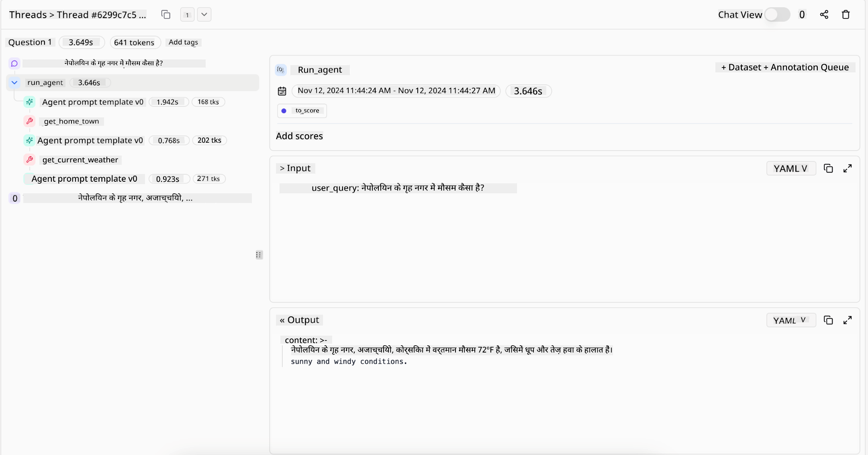This screenshot has width=868, height=455.
Task: Click the 271 tks token badge
Action: click(x=208, y=179)
